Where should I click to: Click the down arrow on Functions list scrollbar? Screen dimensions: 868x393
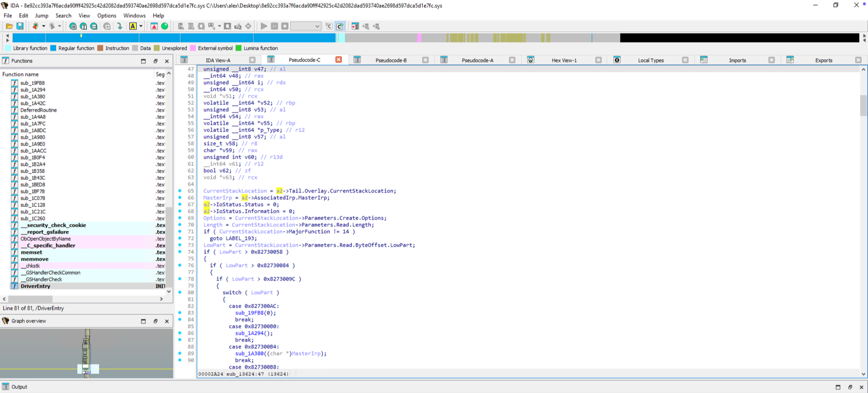point(169,291)
